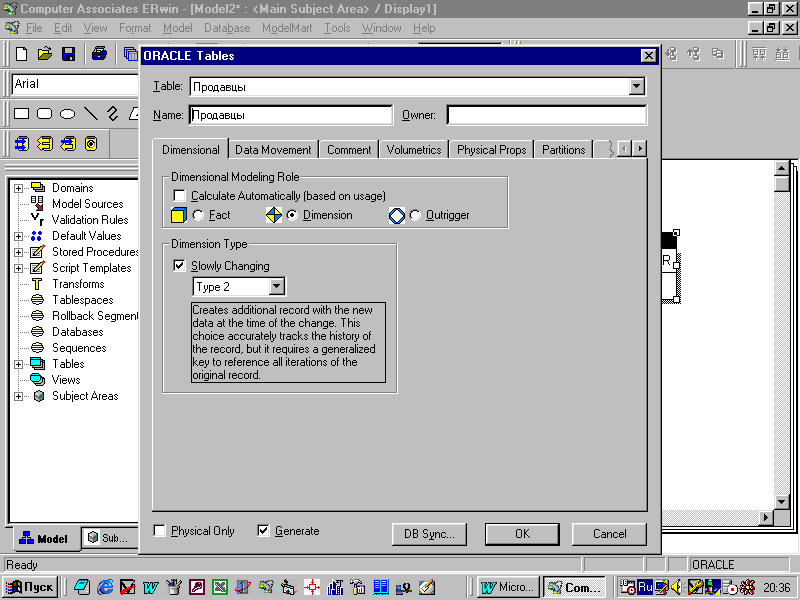
Task: Enable Calculate Automatically based on usage
Action: 180,196
